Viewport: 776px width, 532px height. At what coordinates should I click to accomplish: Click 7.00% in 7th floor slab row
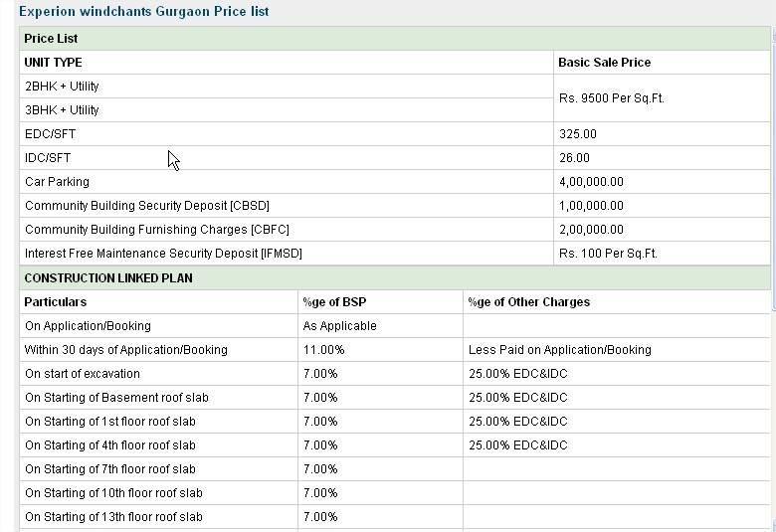pyautogui.click(x=320, y=468)
